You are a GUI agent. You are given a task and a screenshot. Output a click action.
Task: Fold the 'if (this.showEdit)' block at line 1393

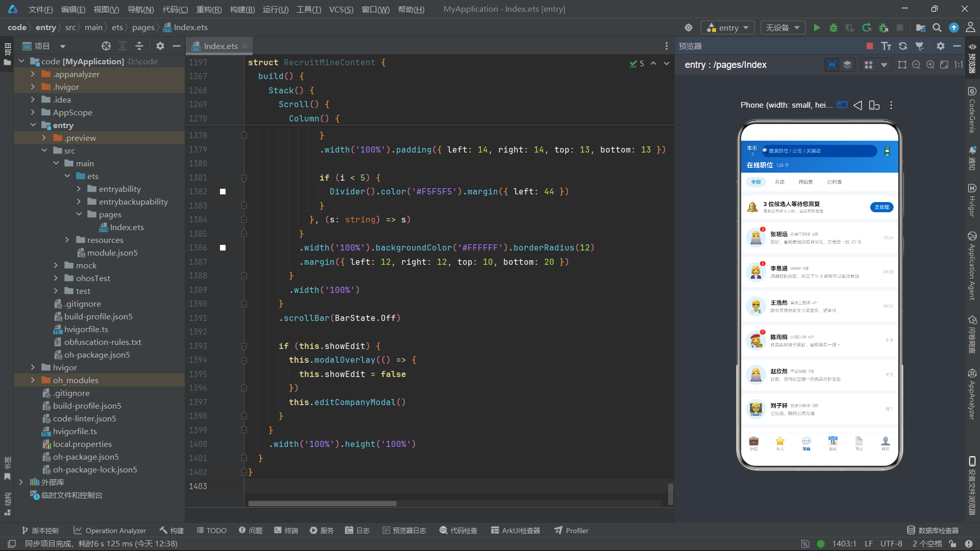click(x=244, y=346)
